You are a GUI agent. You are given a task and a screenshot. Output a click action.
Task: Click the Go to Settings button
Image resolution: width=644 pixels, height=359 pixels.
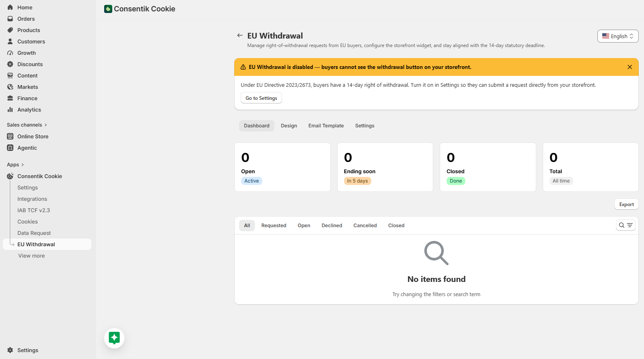tap(261, 98)
